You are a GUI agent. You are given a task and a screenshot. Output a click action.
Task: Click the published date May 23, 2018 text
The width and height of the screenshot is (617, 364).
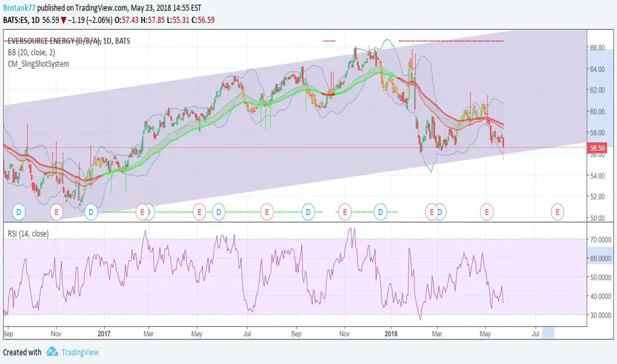coord(154,8)
